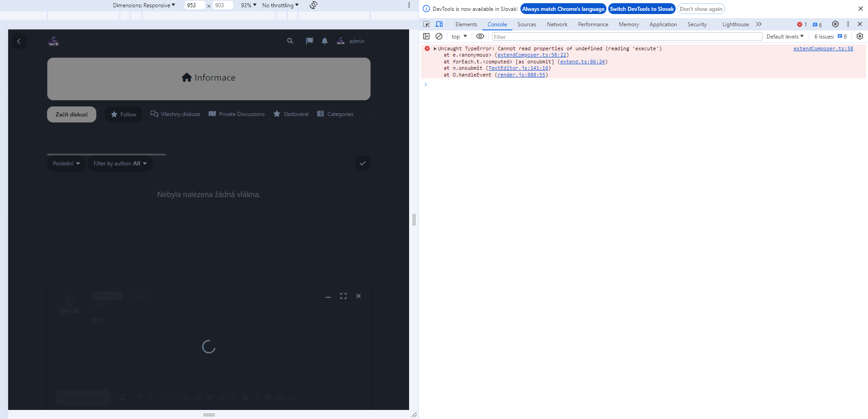This screenshot has width=868, height=419.
Task: Click the inspect element picker icon
Action: (x=426, y=24)
